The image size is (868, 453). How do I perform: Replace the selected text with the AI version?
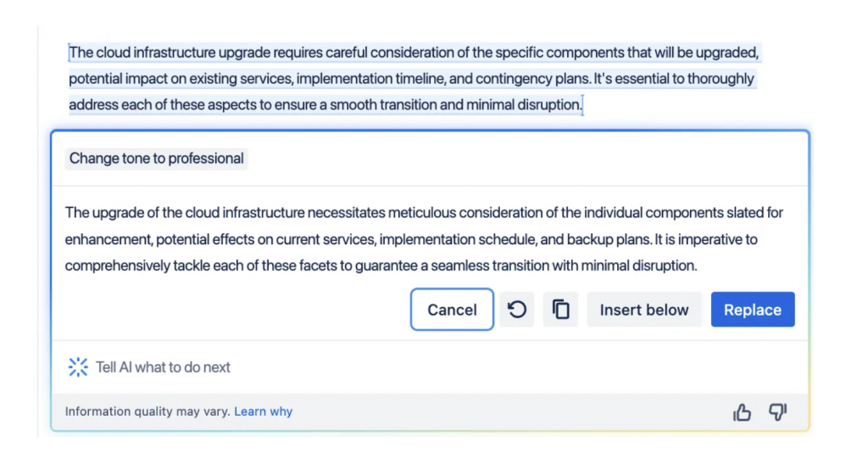752,310
